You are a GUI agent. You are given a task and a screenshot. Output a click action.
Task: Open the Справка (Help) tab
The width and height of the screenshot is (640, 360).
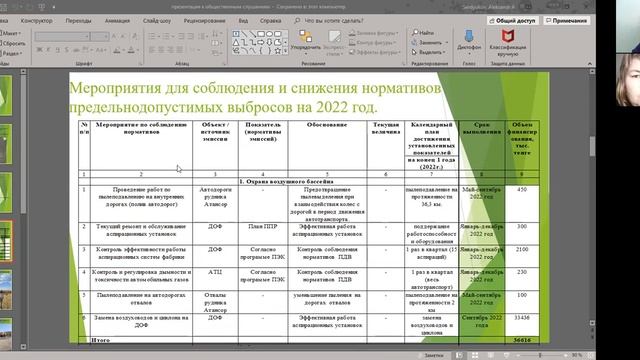(270, 20)
